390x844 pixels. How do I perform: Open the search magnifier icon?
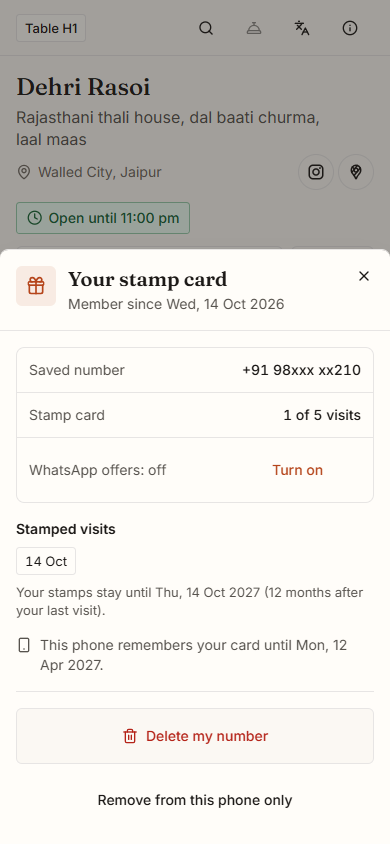click(x=206, y=28)
